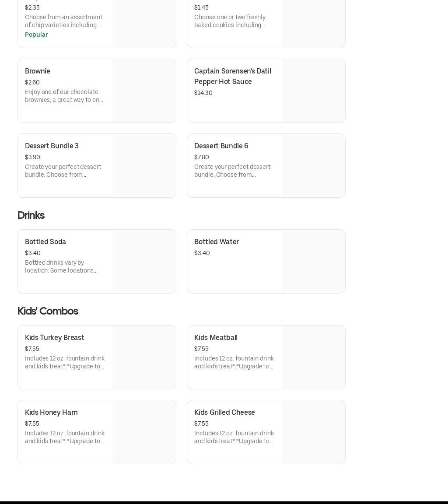Image resolution: width=448 pixels, height=504 pixels.
Task: Click the Dessert Bundle 6 description text
Action: (x=232, y=171)
